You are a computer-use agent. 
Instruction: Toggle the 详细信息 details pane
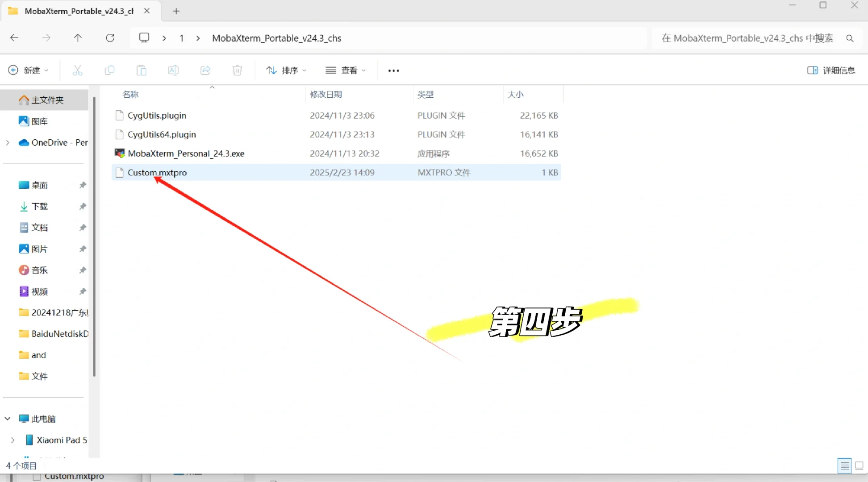point(831,70)
